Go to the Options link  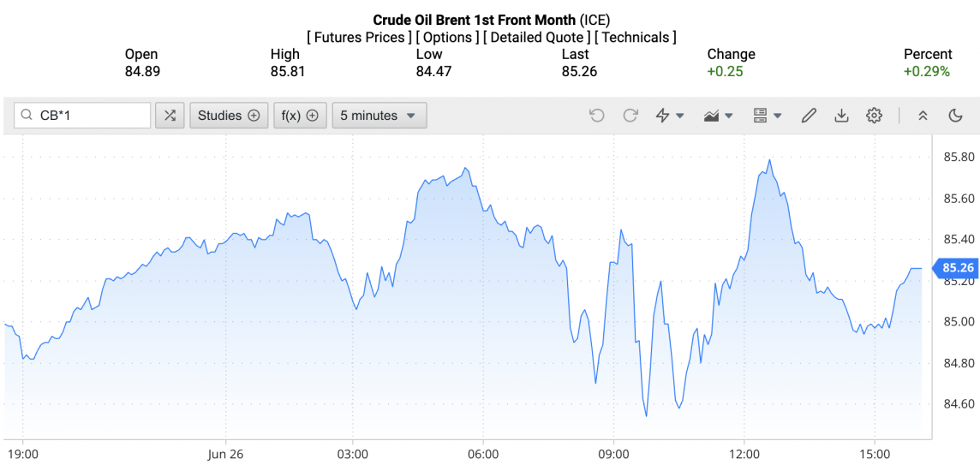(448, 38)
